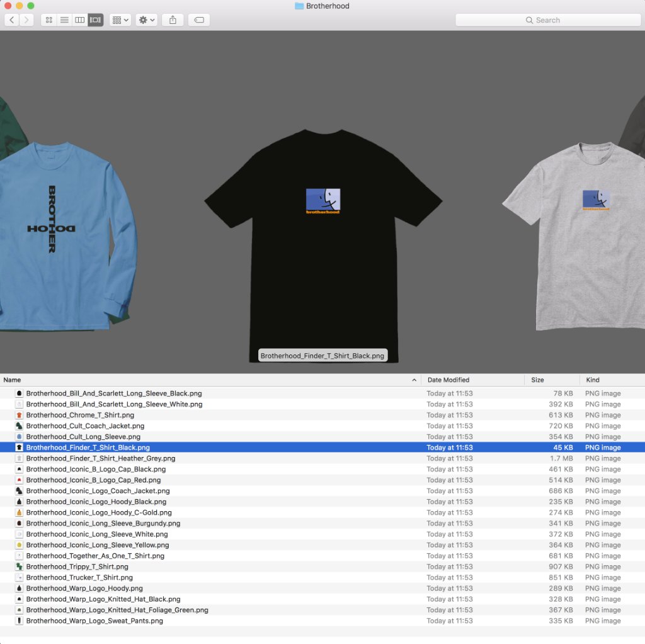This screenshot has width=645, height=644.
Task: Click the 45 KB size in selected row
Action: coord(562,448)
